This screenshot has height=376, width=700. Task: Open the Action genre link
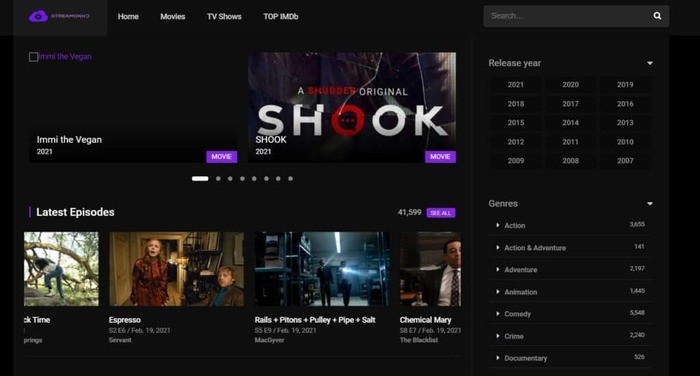click(x=515, y=226)
